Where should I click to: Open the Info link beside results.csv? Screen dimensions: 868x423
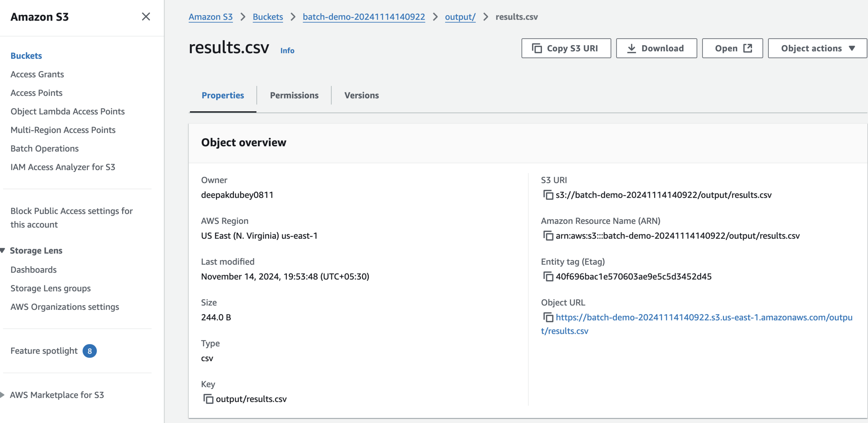click(287, 51)
